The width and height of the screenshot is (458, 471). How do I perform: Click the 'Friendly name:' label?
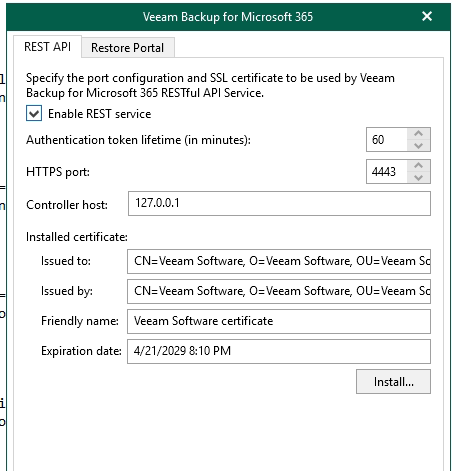pyautogui.click(x=80, y=321)
